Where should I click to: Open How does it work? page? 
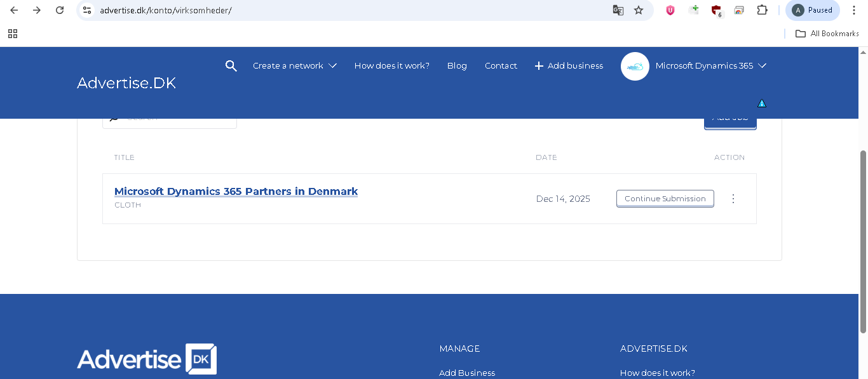pyautogui.click(x=391, y=65)
